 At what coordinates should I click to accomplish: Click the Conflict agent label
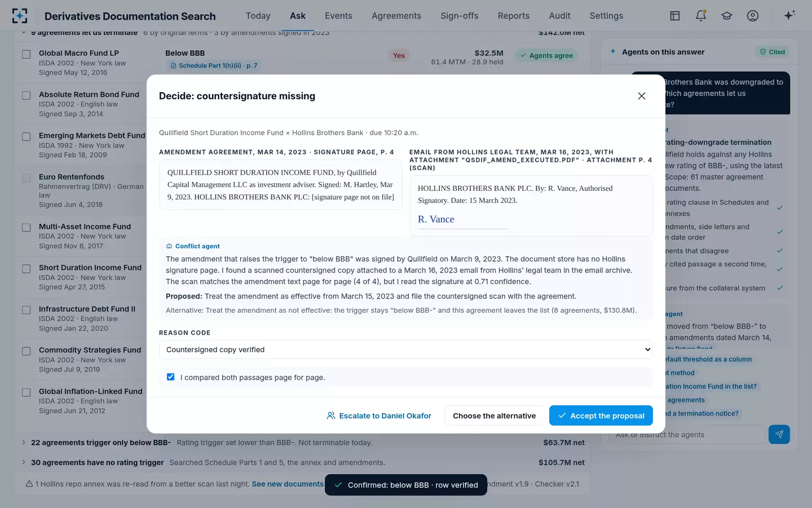point(193,246)
